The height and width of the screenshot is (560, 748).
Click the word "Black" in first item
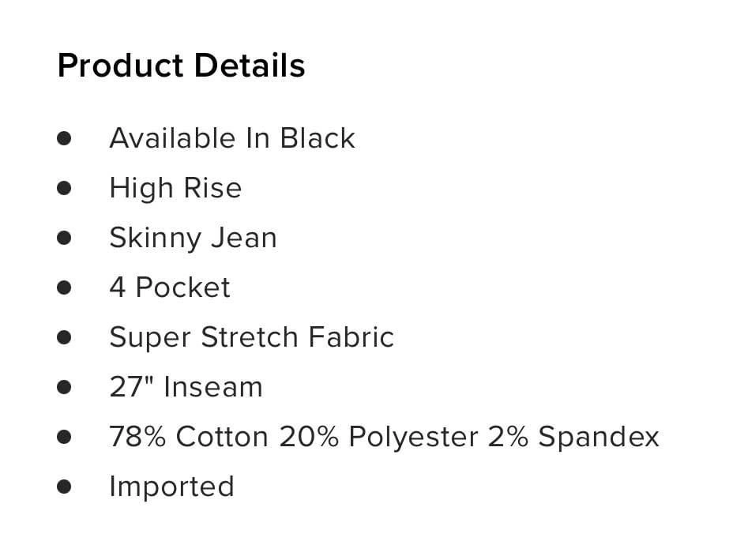(318, 138)
